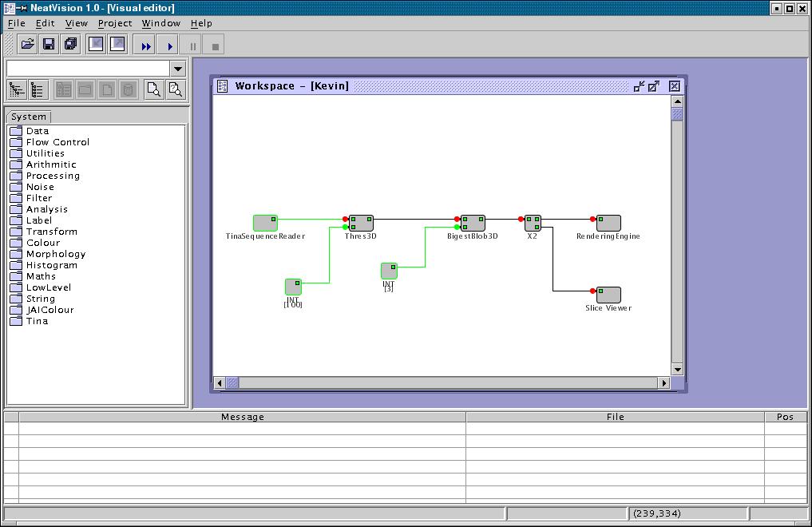Image resolution: width=812 pixels, height=527 pixels.
Task: Click the Save floppy disk icon
Action: [x=49, y=45]
